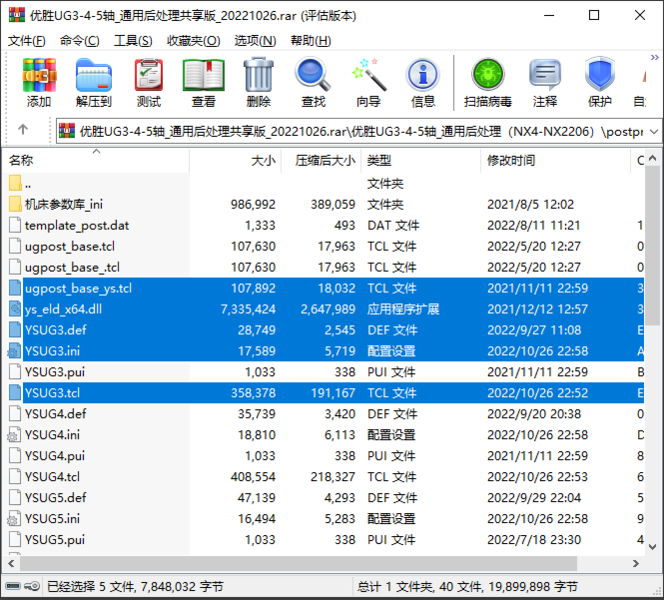Open the View (查看) book icon

click(203, 75)
